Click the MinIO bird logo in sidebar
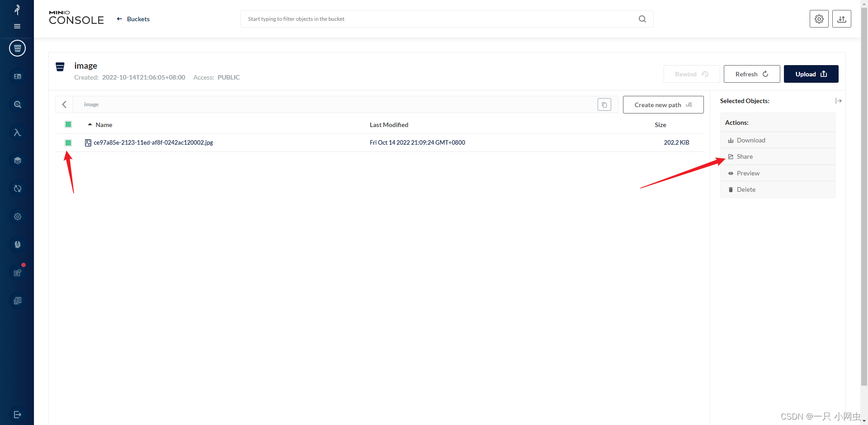The image size is (868, 425). tap(17, 9)
